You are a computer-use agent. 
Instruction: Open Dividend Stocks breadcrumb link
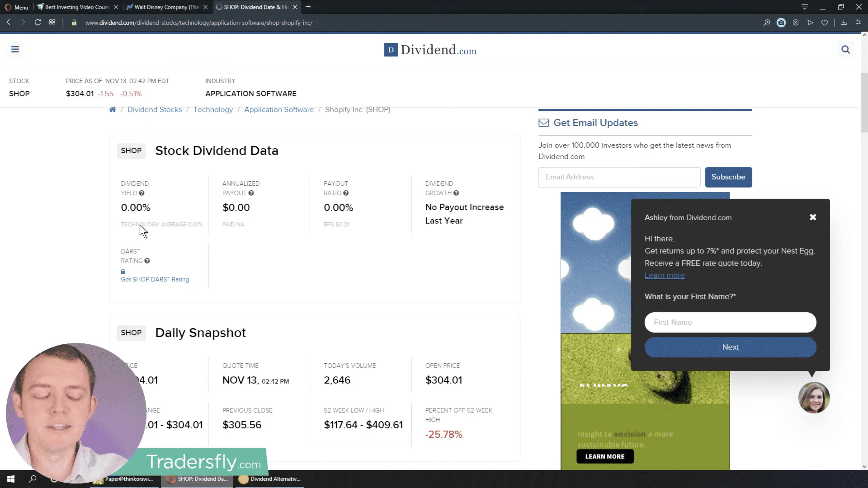click(155, 109)
